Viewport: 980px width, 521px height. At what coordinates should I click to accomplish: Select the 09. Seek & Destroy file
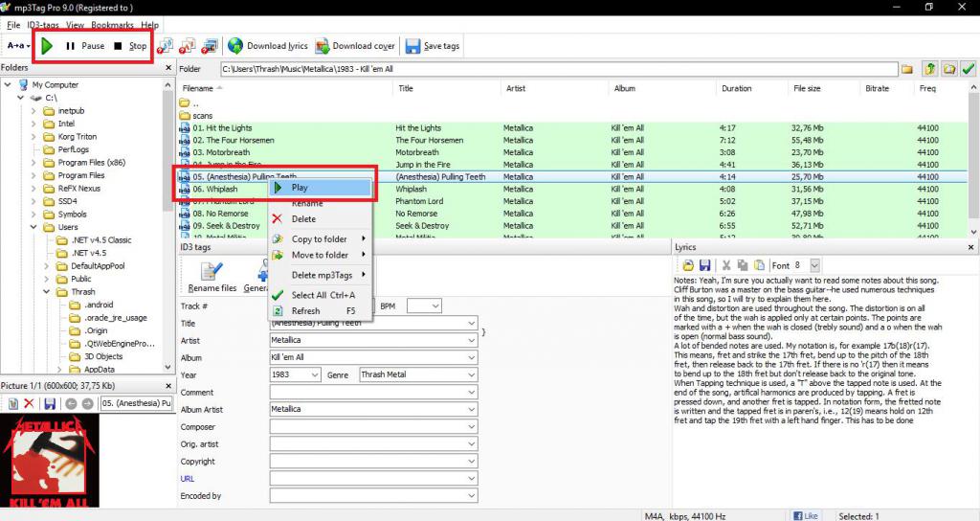click(x=226, y=226)
